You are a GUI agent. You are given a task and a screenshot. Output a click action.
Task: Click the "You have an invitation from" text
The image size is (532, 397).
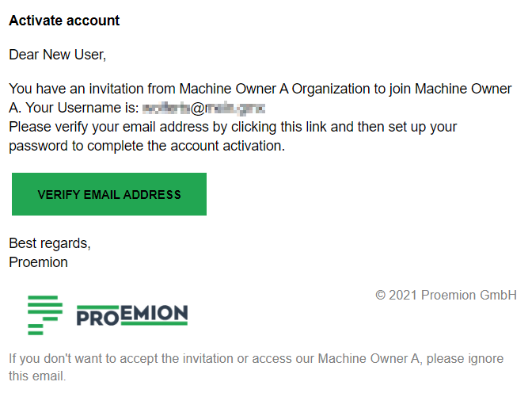coord(92,89)
